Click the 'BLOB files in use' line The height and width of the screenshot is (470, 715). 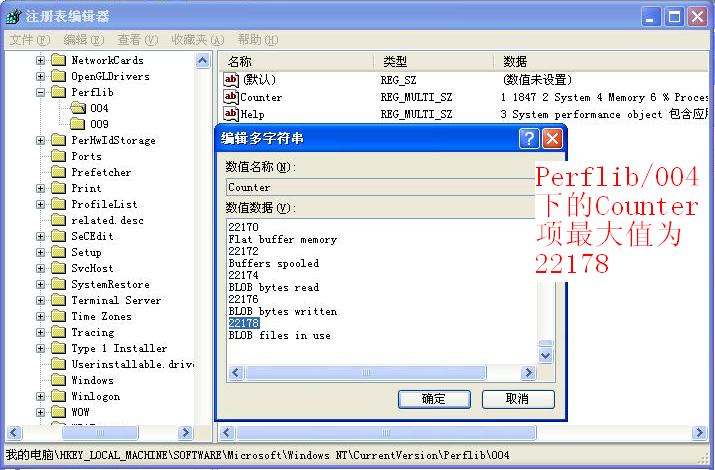pyautogui.click(x=280, y=336)
